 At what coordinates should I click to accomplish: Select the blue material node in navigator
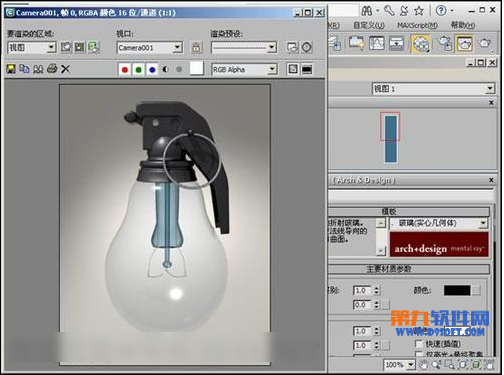[391, 139]
